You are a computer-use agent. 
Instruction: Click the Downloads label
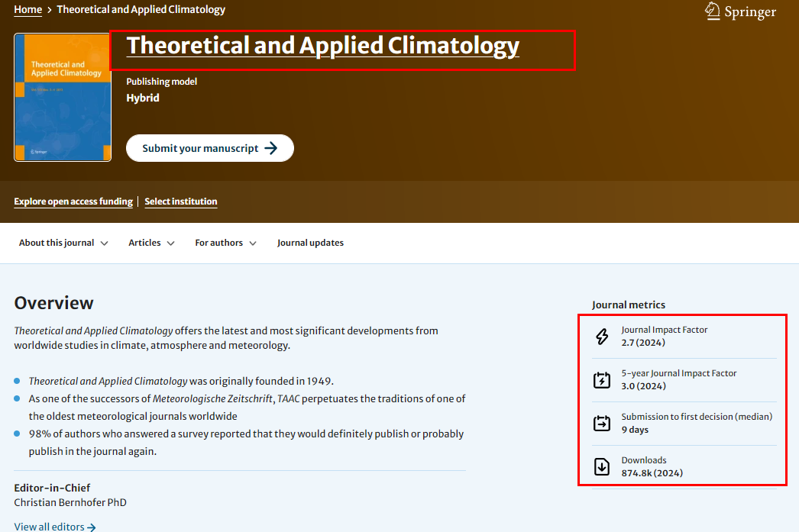click(x=644, y=460)
